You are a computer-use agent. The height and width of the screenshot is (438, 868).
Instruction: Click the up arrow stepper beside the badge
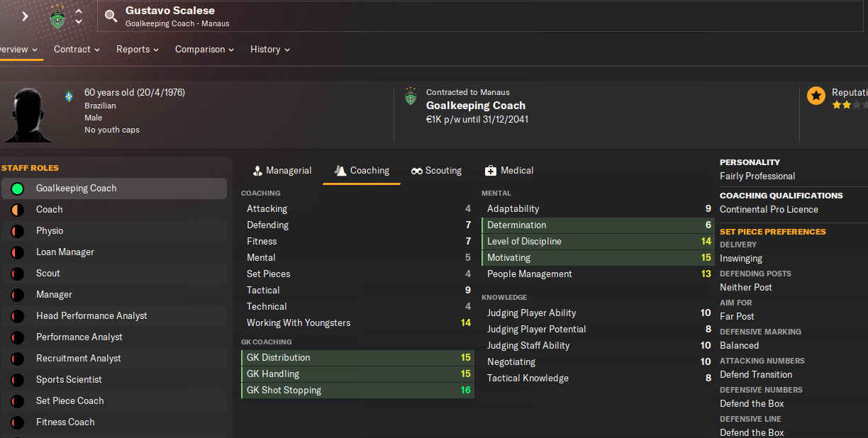pos(79,11)
